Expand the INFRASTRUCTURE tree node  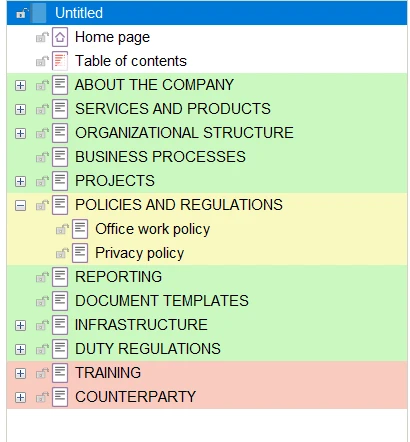[x=20, y=326]
